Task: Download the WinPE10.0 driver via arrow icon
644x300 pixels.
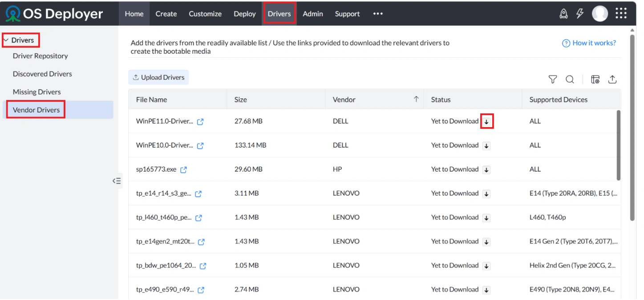Action: (x=487, y=146)
